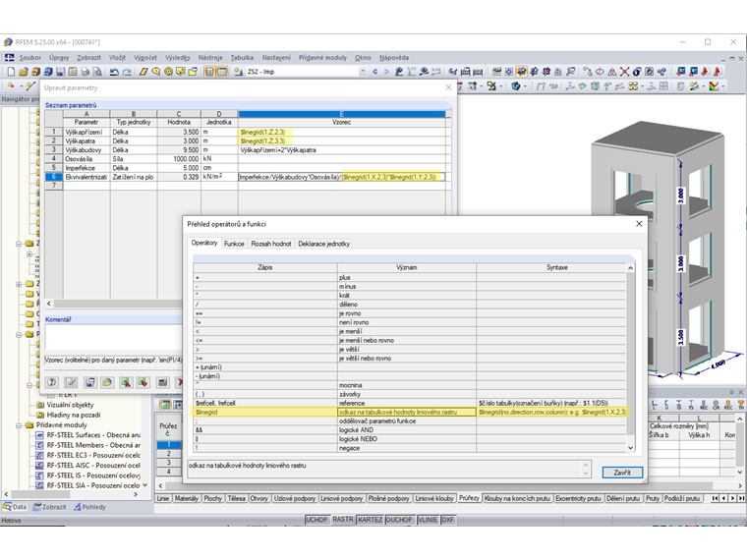Viewport: 747px width, 560px height.
Task: Open the Přídavné moduly menu
Action: pyautogui.click(x=322, y=58)
